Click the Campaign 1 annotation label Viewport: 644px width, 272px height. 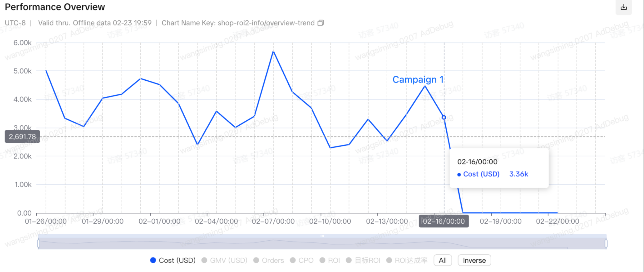418,80
